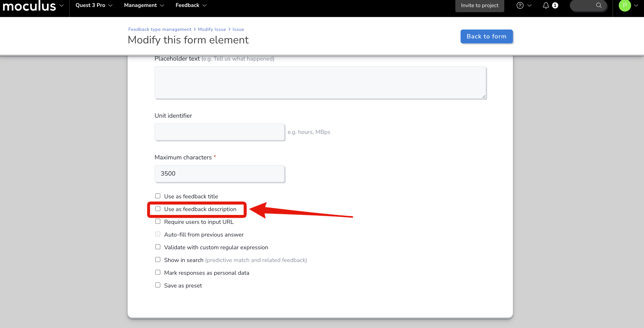Click the 'Modify this form element' heading
The height and width of the screenshot is (328, 644).
point(188,40)
